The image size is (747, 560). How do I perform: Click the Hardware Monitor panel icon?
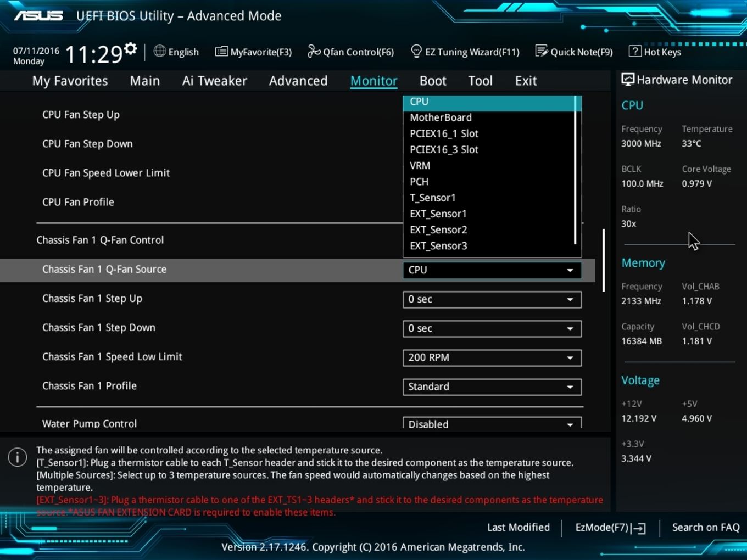(x=627, y=80)
